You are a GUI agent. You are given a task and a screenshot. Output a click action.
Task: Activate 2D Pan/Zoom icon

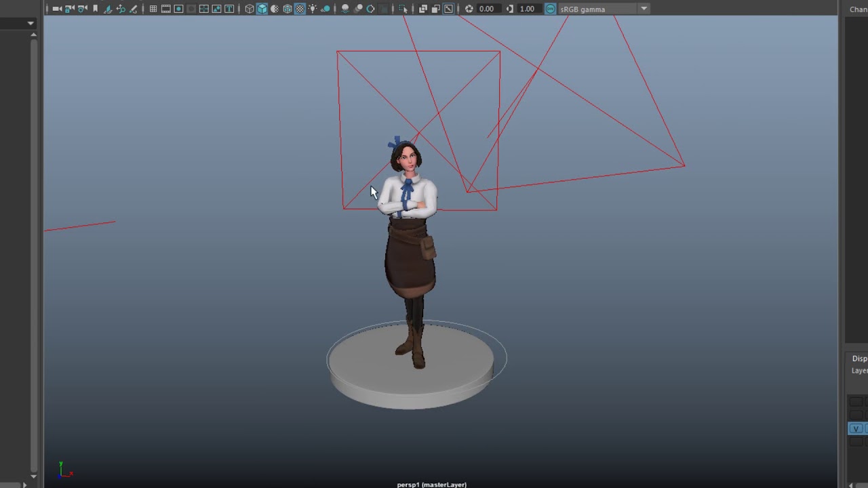pyautogui.click(x=121, y=9)
